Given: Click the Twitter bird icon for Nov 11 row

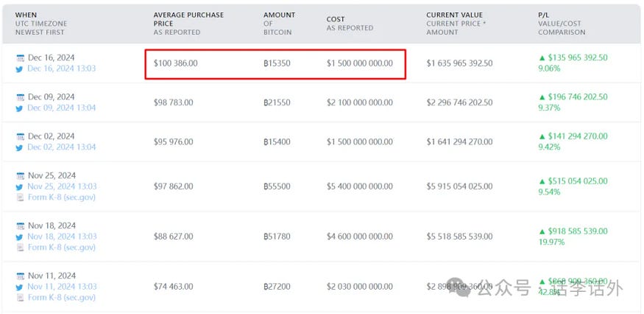Looking at the screenshot, I should (20, 287).
